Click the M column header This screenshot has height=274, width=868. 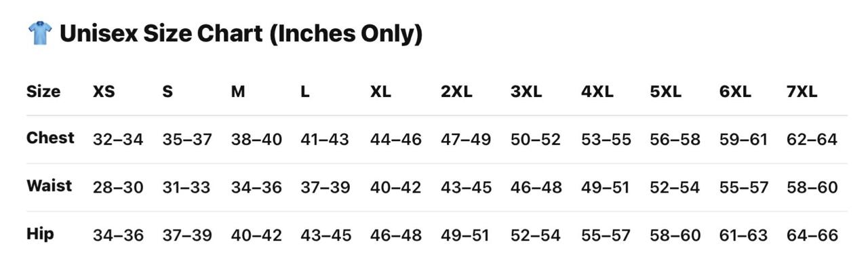click(238, 92)
